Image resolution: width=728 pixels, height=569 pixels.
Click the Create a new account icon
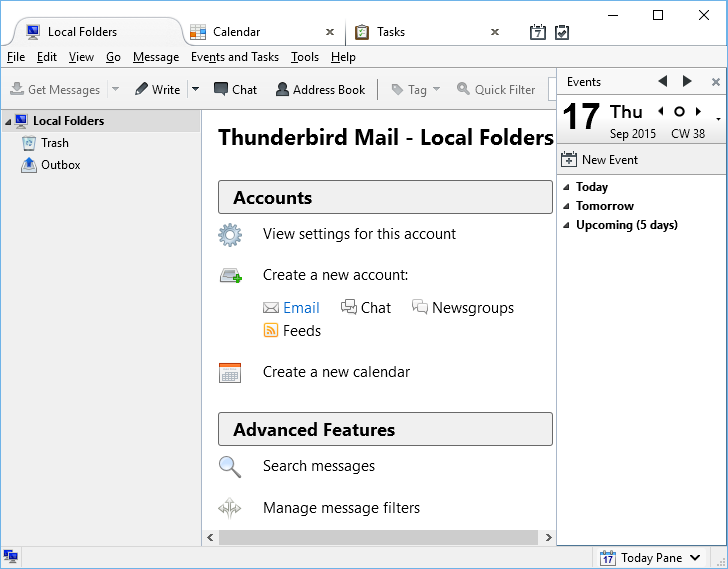(231, 275)
